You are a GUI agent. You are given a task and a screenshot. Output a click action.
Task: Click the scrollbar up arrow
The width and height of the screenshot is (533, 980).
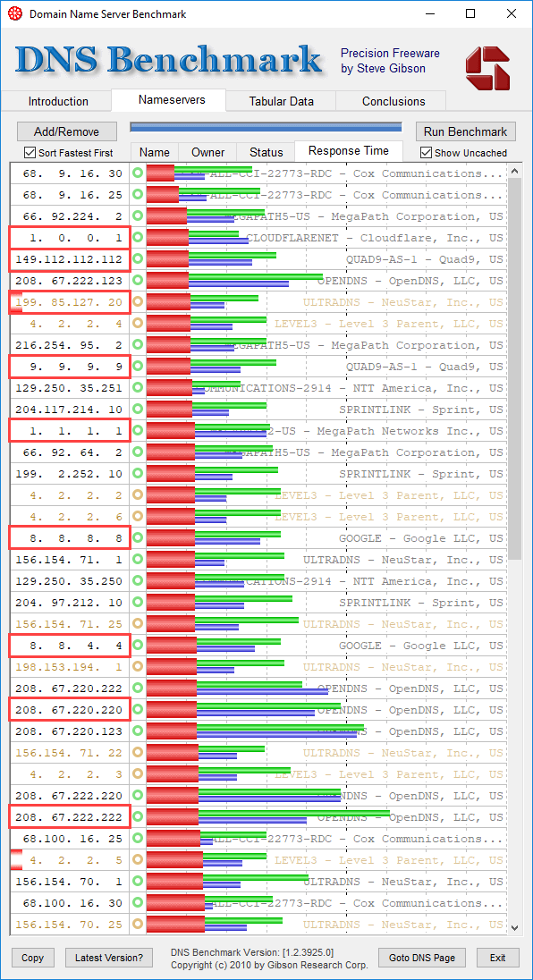click(x=515, y=170)
